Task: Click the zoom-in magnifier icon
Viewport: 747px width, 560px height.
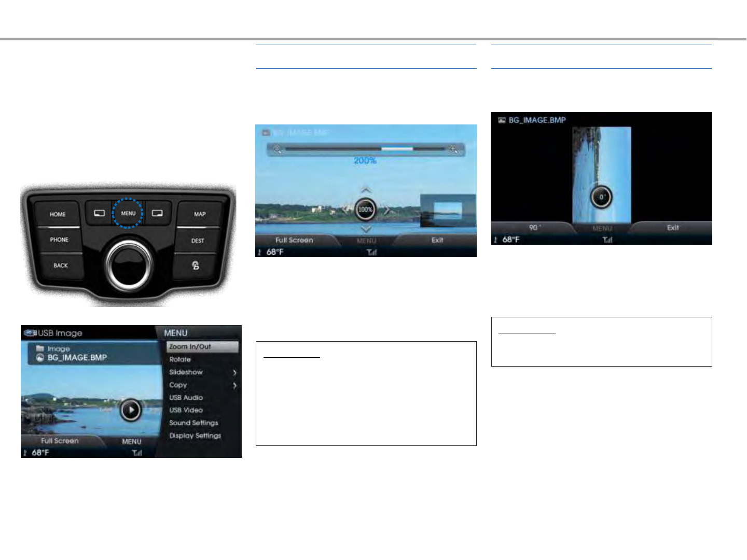Action: [x=454, y=149]
